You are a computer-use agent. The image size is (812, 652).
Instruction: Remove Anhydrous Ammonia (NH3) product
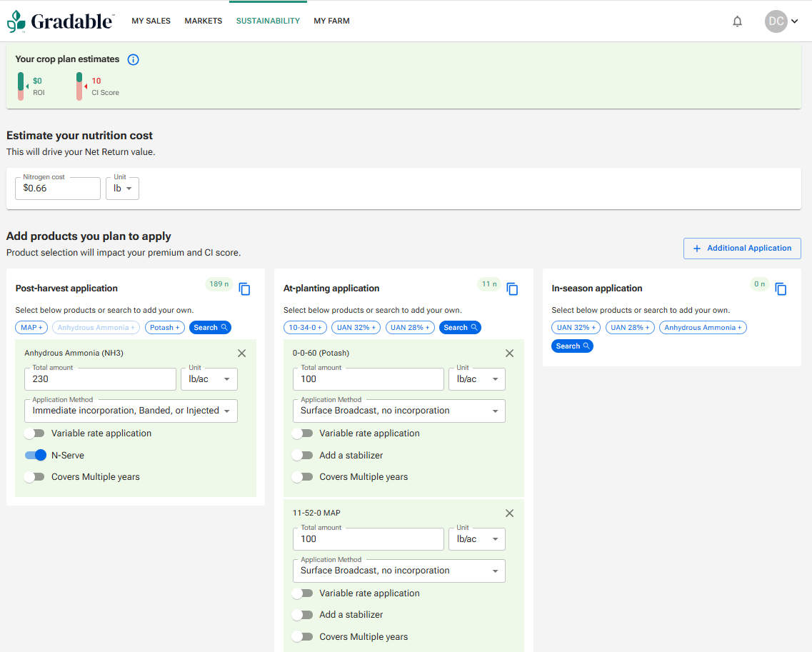tap(242, 353)
